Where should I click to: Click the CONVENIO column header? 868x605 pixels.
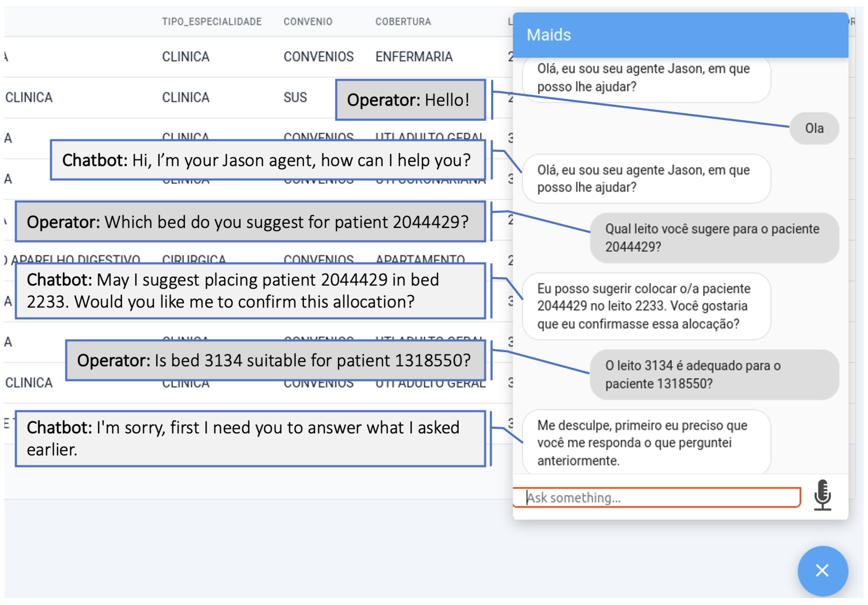pyautogui.click(x=308, y=22)
